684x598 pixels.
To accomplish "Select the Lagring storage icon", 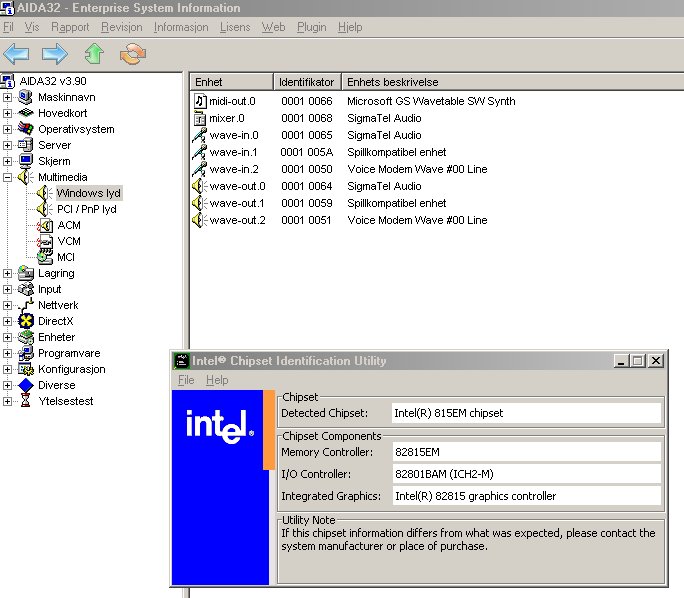I will [26, 273].
